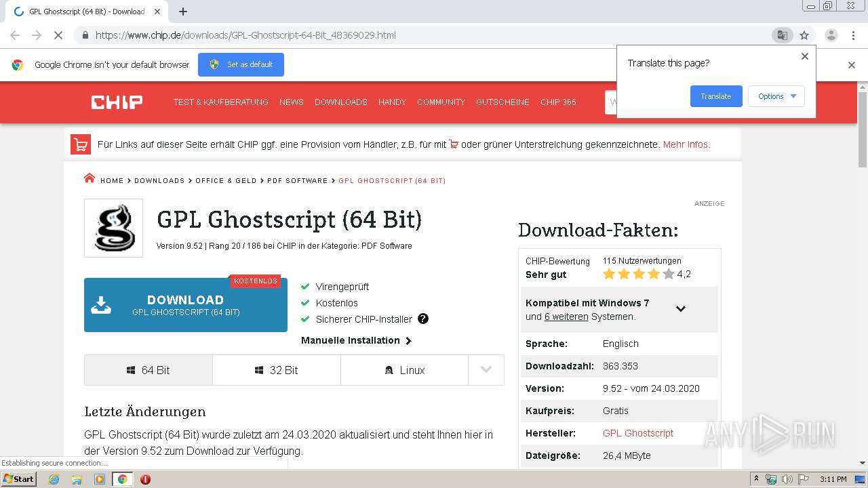Click the site lock icon in address bar
Viewport: 868px width, 488px height.
85,35
